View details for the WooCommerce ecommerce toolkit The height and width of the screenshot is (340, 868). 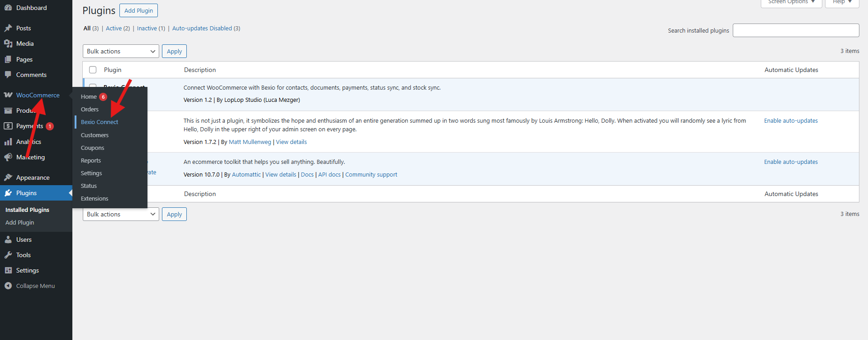pyautogui.click(x=281, y=175)
